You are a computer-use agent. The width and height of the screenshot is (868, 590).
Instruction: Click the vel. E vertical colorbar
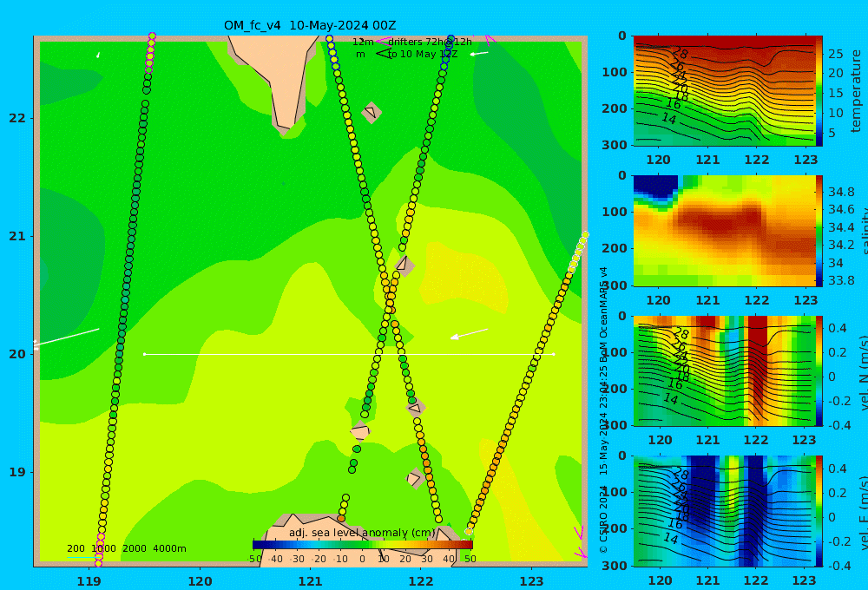pos(819,511)
